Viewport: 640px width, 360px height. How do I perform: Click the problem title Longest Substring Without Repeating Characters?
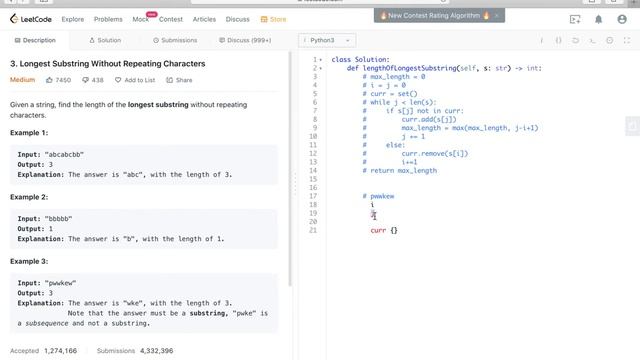point(108,64)
